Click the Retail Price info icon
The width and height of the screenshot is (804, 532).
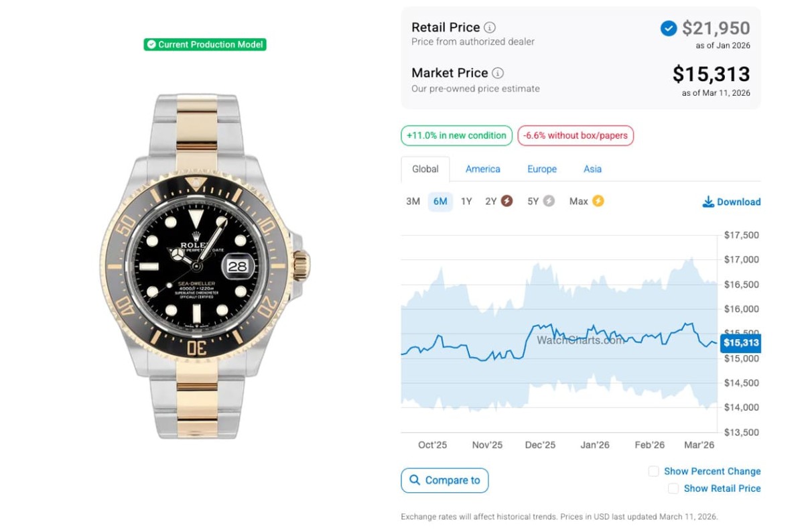click(490, 27)
